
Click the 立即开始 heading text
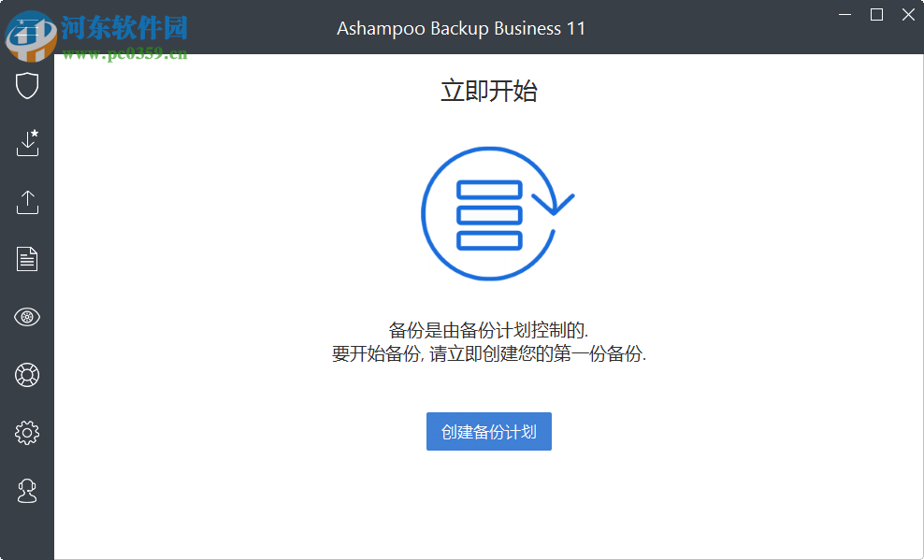(x=489, y=91)
